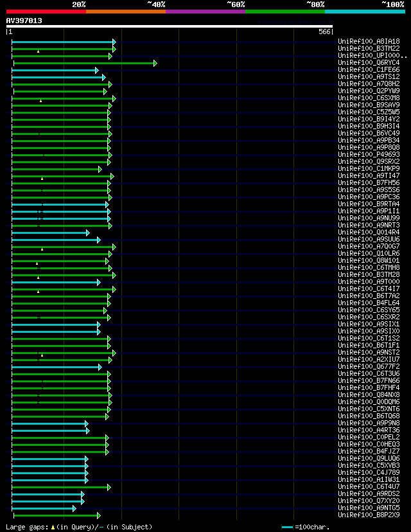Click the green ~80% legend segment
This screenshot has height=532, width=411.
click(285, 12)
